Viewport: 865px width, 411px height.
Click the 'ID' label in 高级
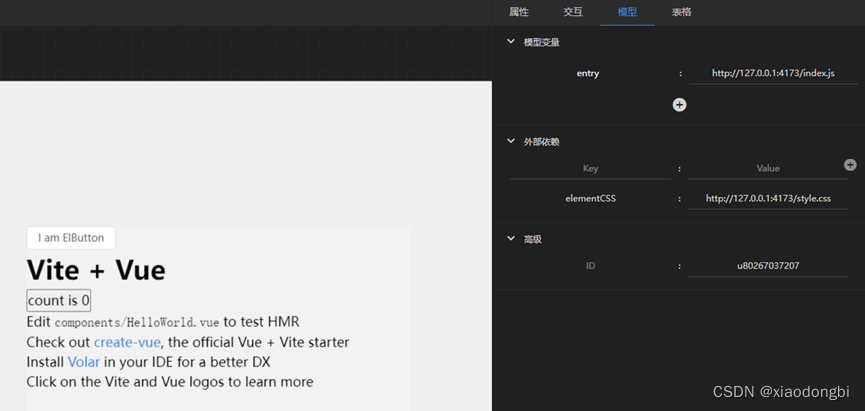[590, 266]
